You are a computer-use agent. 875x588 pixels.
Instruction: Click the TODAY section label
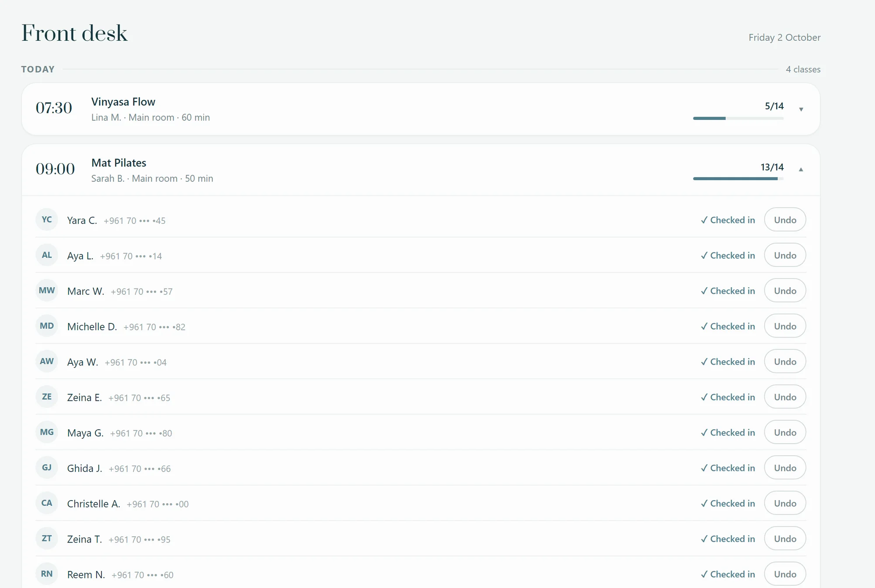click(x=38, y=70)
